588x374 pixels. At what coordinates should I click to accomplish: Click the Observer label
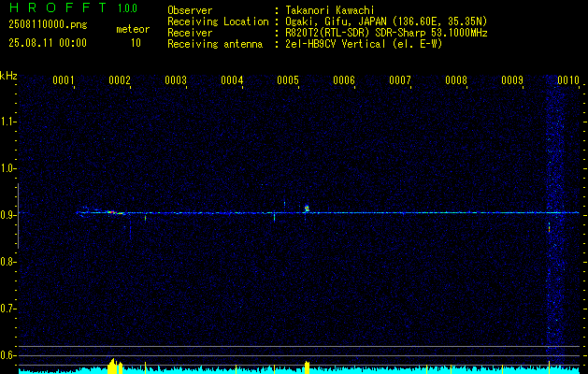pos(190,10)
